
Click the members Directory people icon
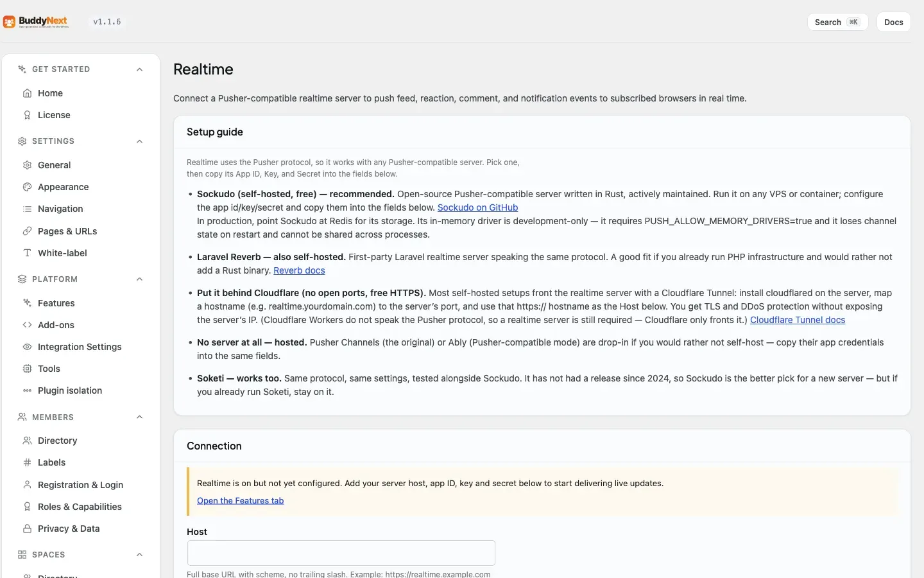[27, 441]
